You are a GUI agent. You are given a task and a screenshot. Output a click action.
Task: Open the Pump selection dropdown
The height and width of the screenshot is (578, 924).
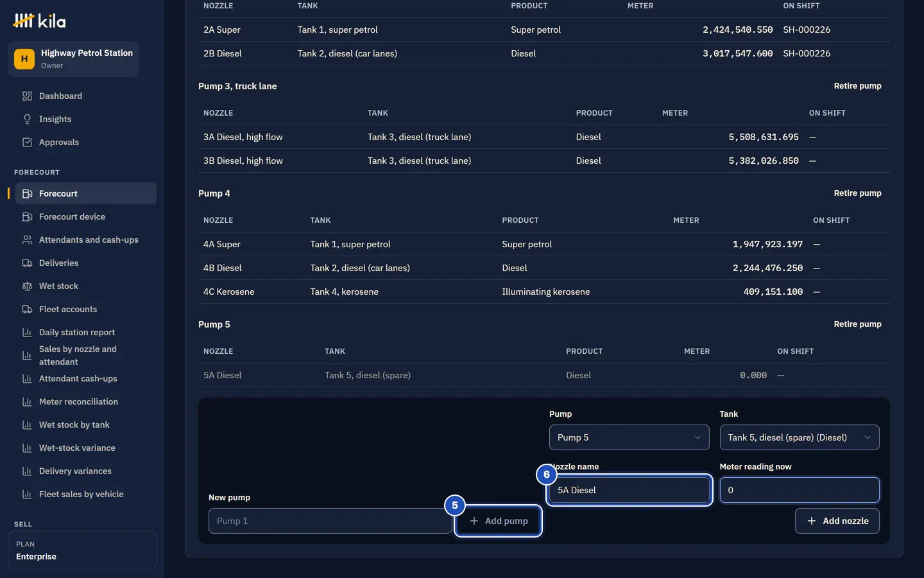(x=629, y=437)
